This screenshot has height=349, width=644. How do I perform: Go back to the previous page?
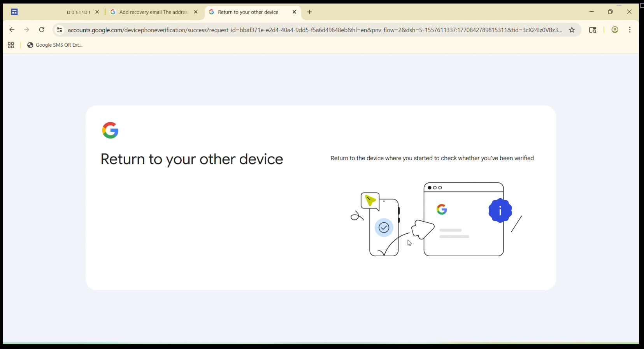tap(12, 30)
